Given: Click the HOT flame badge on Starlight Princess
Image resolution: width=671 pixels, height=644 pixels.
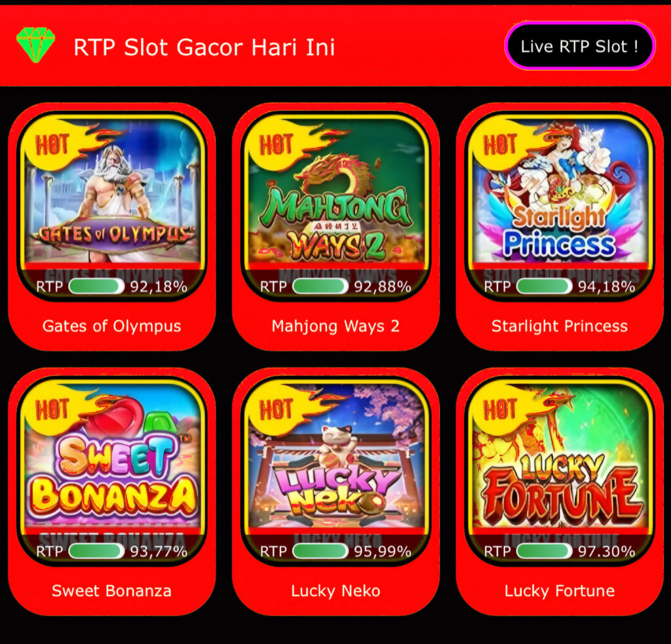Looking at the screenshot, I should click(x=512, y=145).
